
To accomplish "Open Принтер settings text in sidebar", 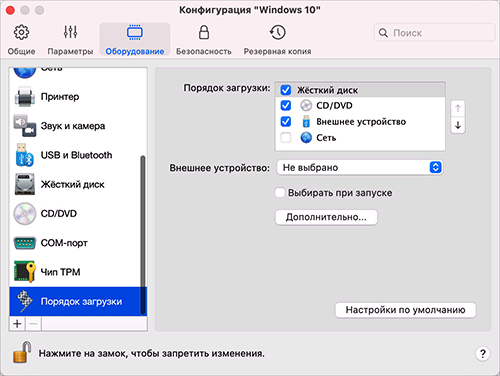I will [60, 97].
